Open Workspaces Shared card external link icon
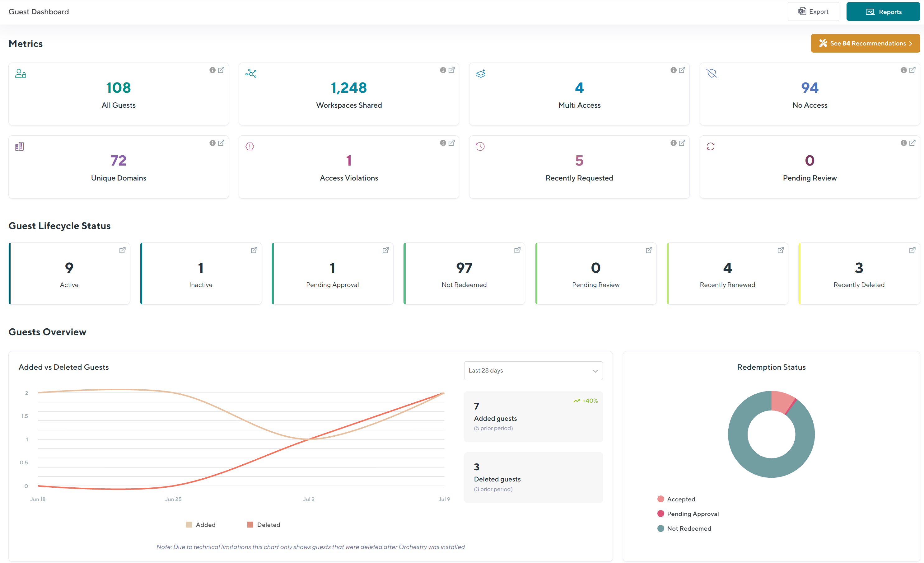This screenshot has width=924, height=563. [452, 70]
